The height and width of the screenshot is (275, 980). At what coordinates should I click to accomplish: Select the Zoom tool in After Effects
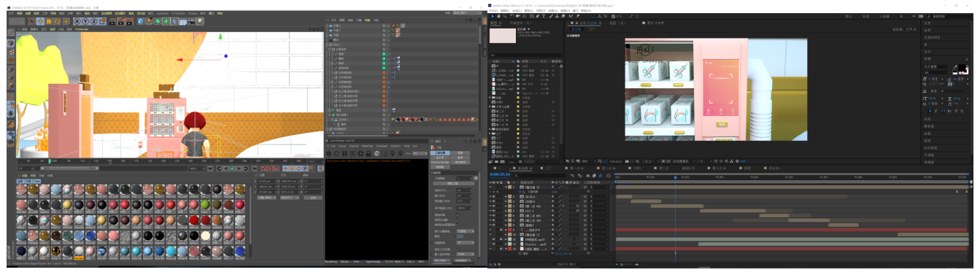504,16
